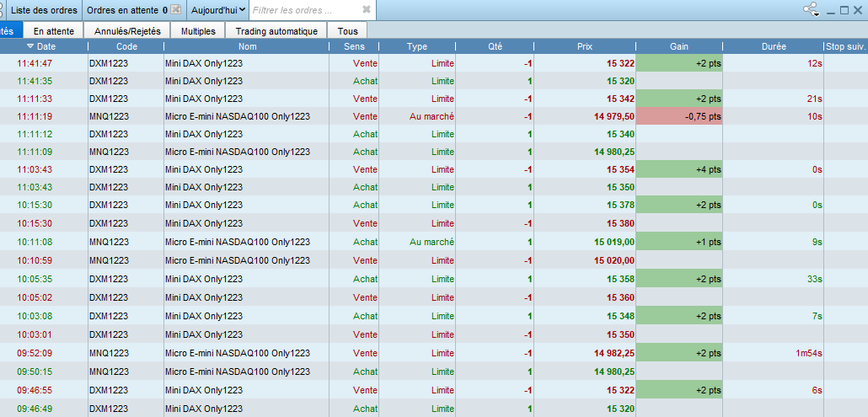Click the Liste des ordres title
Image resolution: width=868 pixels, height=417 pixels.
click(45, 10)
